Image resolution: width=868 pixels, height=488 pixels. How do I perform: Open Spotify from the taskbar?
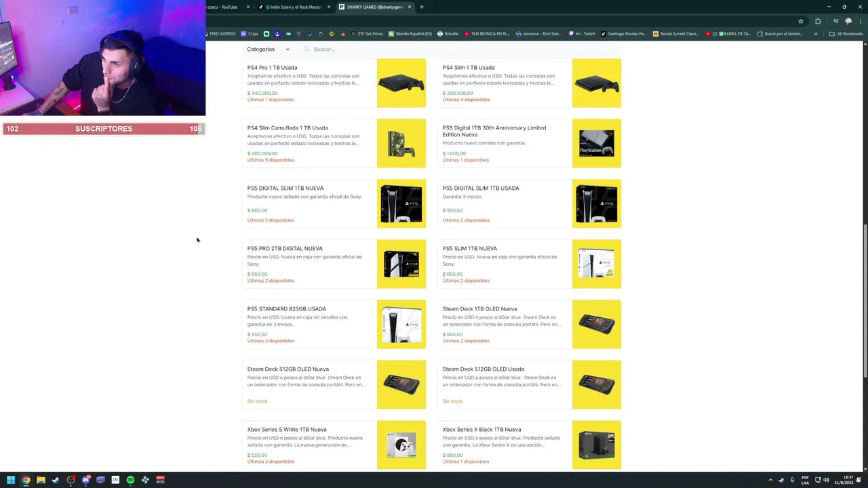coord(130,480)
